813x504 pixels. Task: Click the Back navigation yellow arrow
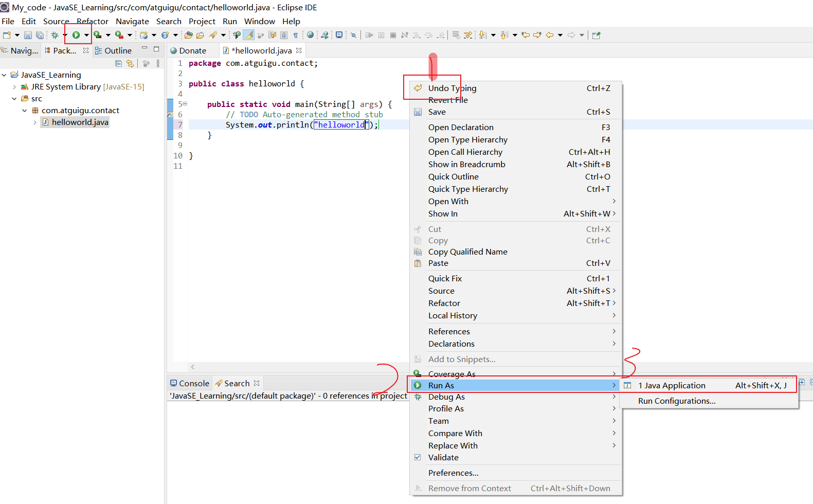[550, 35]
